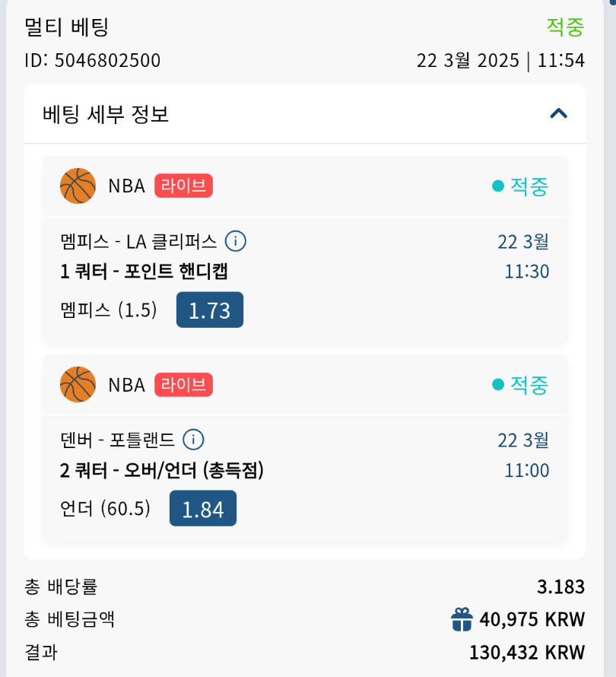Click the green 적중 status at top
This screenshot has width=616, height=677.
(565, 27)
